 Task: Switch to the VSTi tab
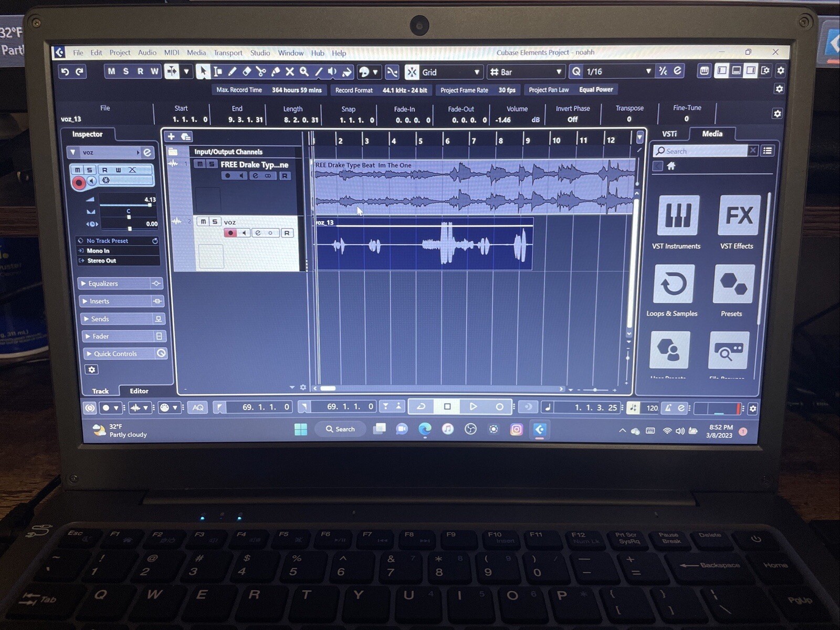669,134
